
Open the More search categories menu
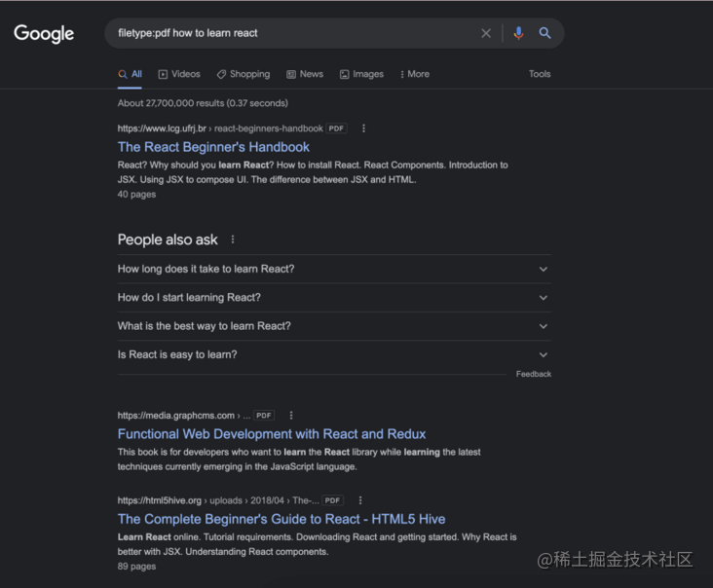[x=415, y=74]
